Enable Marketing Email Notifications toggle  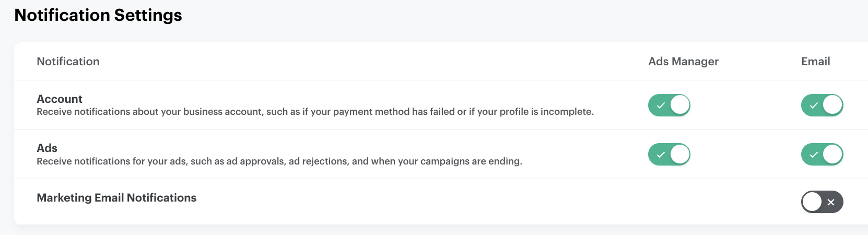(x=822, y=202)
